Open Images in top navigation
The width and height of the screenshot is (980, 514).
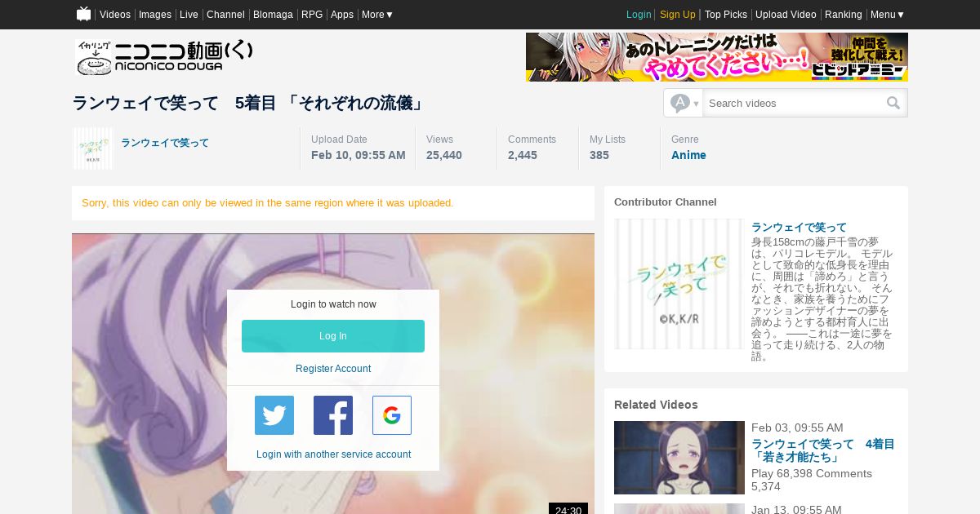155,15
